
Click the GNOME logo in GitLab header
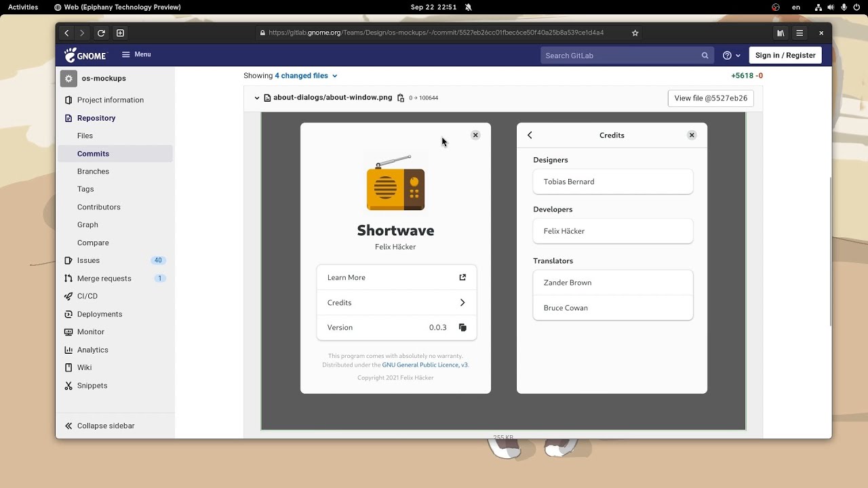click(85, 55)
